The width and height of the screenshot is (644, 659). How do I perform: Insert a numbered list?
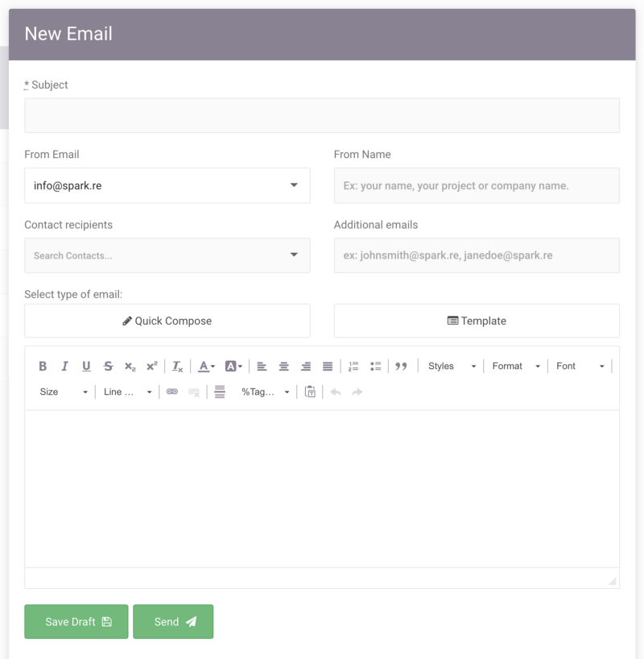coord(353,366)
